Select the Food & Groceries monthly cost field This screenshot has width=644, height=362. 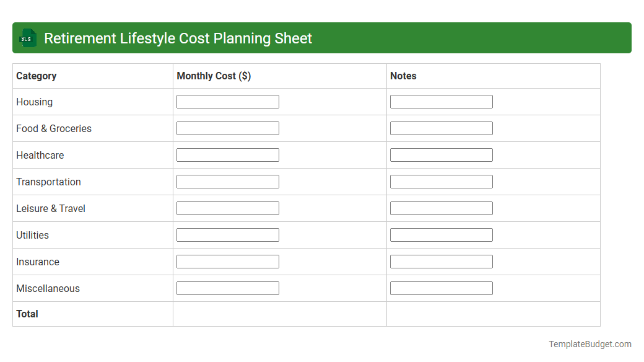[227, 128]
